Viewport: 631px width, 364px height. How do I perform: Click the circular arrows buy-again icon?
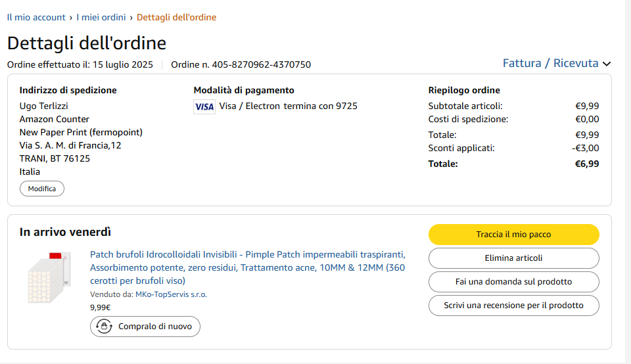coord(104,327)
